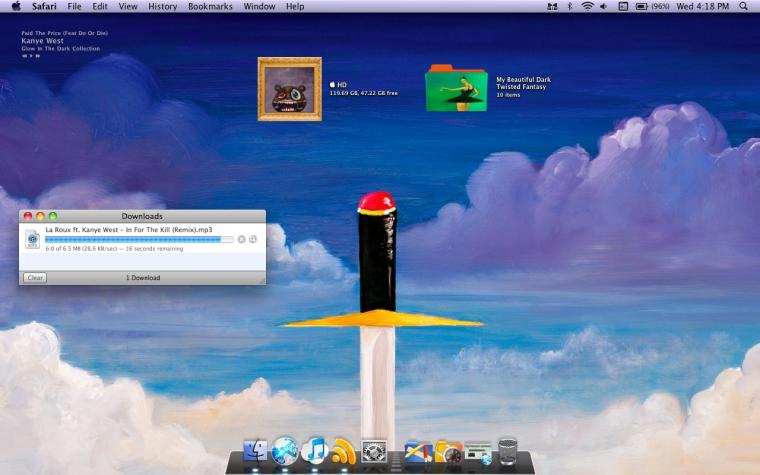The height and width of the screenshot is (475, 760).
Task: Open the Window menu
Action: click(259, 6)
